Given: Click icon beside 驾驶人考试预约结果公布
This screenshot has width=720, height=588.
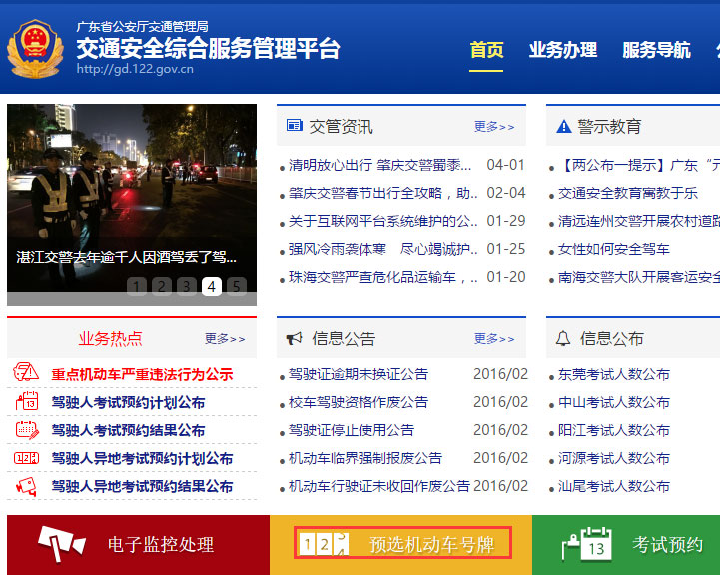Looking at the screenshot, I should click(x=27, y=430).
